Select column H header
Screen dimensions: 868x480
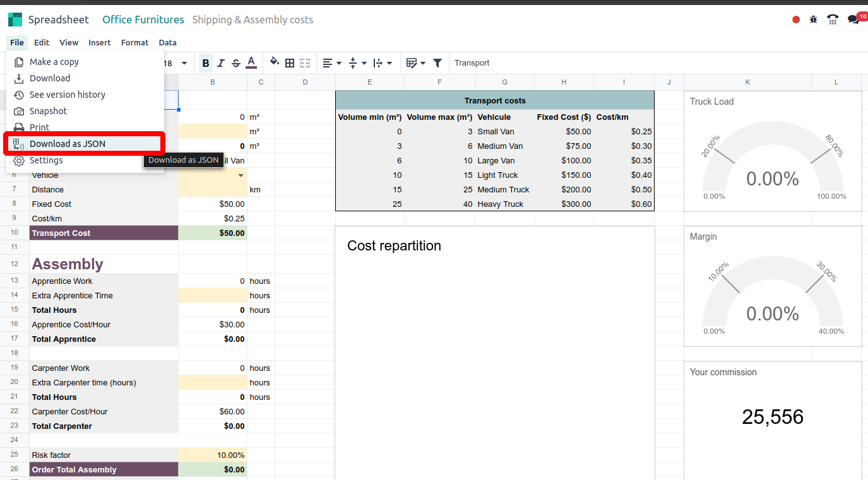coord(564,82)
